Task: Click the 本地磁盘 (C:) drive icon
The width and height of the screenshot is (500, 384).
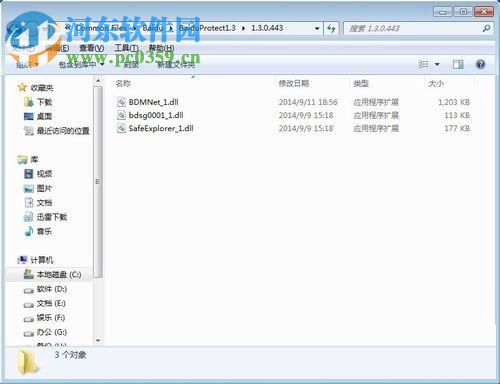Action: 29,274
